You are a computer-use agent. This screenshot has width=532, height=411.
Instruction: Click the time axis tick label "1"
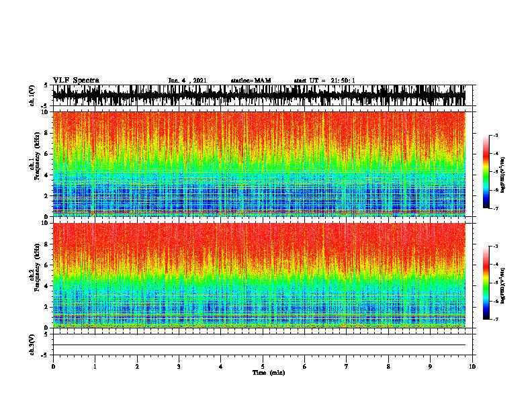(95, 367)
